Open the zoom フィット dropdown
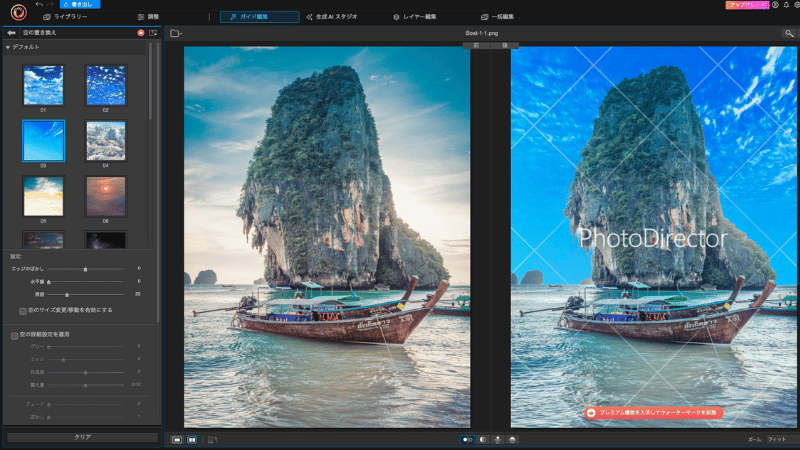Image resolution: width=800 pixels, height=450 pixels. click(783, 439)
